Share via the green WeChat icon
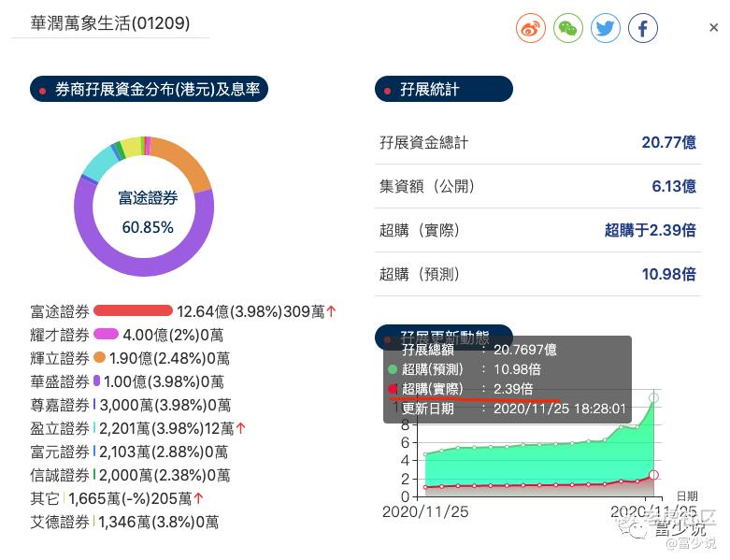Screen dimensions: 730x560 point(568,28)
